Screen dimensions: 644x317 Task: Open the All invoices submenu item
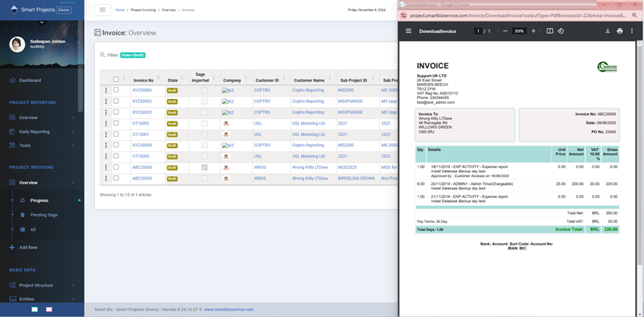[x=33, y=230]
